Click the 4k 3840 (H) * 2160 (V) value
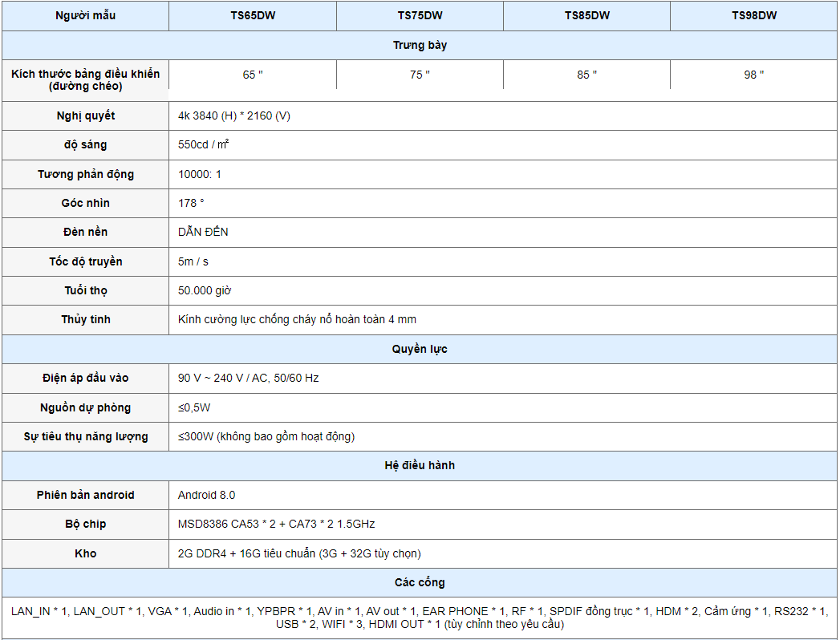 (x=234, y=115)
